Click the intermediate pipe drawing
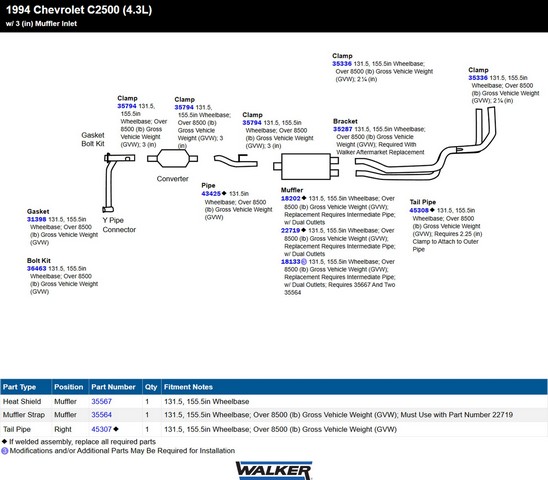Screen dimensions: 548x480 pos(236,161)
